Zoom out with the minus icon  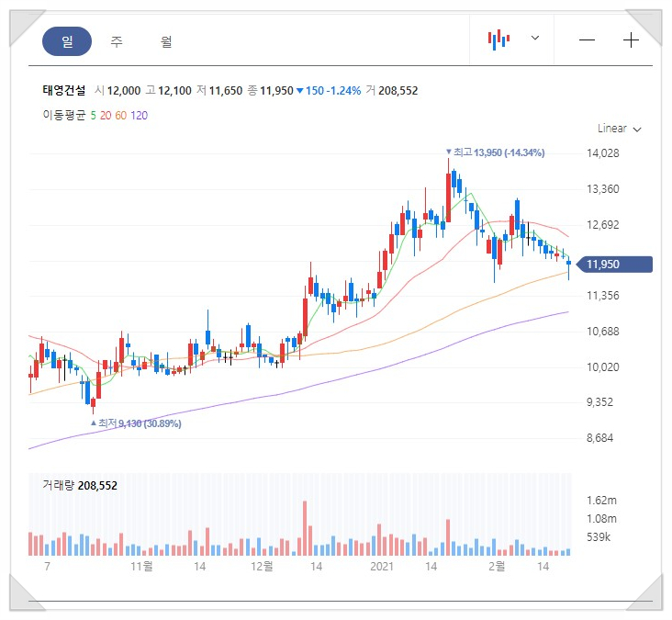(588, 40)
